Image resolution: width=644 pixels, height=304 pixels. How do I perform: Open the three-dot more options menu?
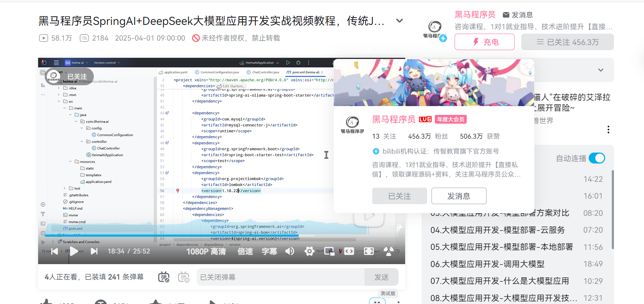click(608, 130)
